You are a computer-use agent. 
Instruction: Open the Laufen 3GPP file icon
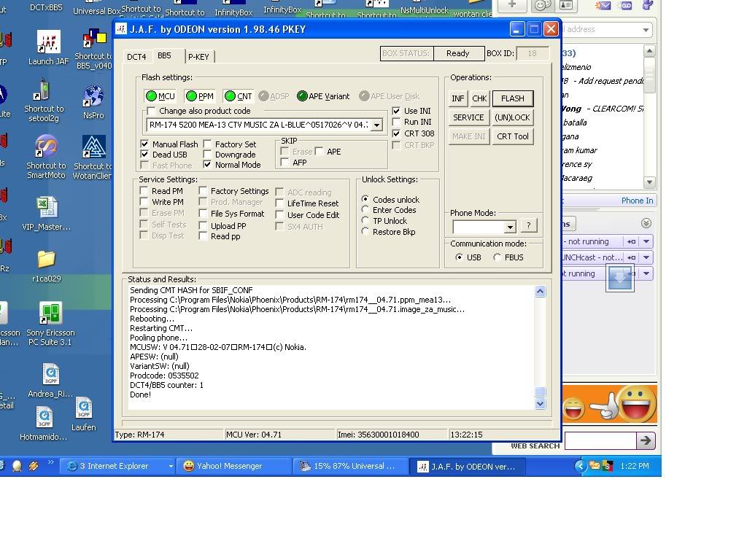[84, 414]
